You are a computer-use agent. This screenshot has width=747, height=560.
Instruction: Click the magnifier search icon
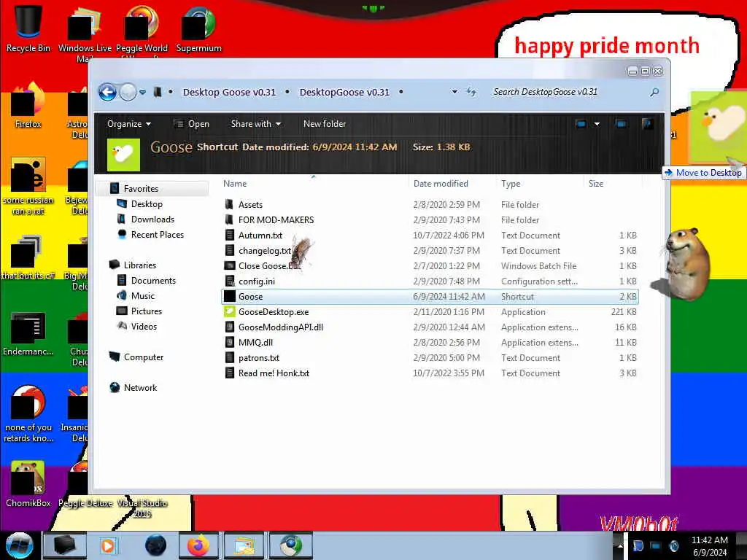[654, 92]
